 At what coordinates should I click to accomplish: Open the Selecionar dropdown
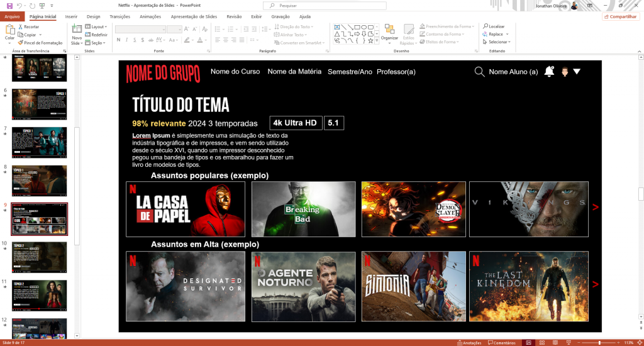coord(497,42)
